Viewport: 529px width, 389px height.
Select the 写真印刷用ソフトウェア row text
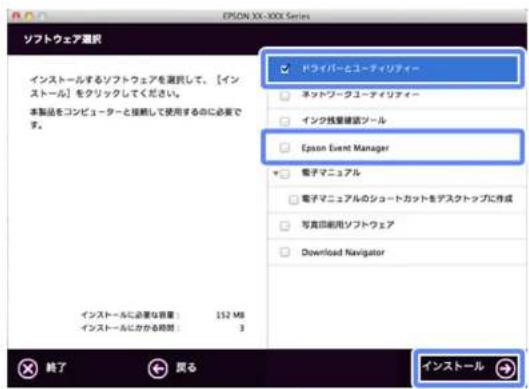coord(347,225)
